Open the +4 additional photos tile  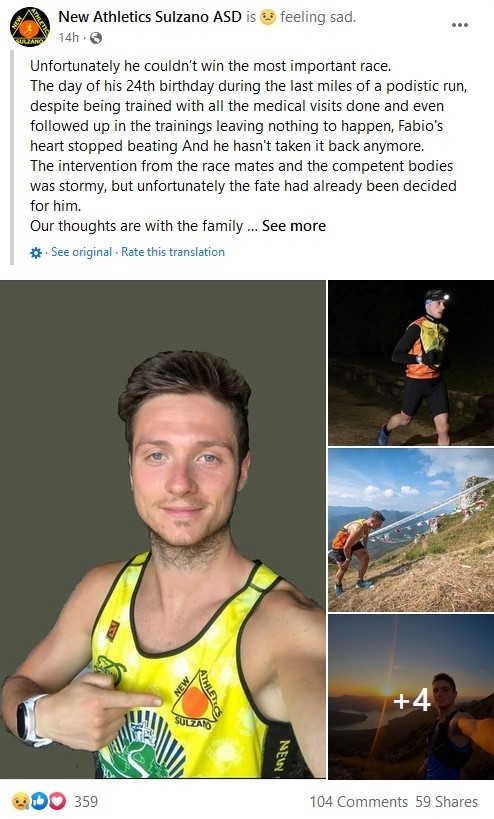click(411, 697)
